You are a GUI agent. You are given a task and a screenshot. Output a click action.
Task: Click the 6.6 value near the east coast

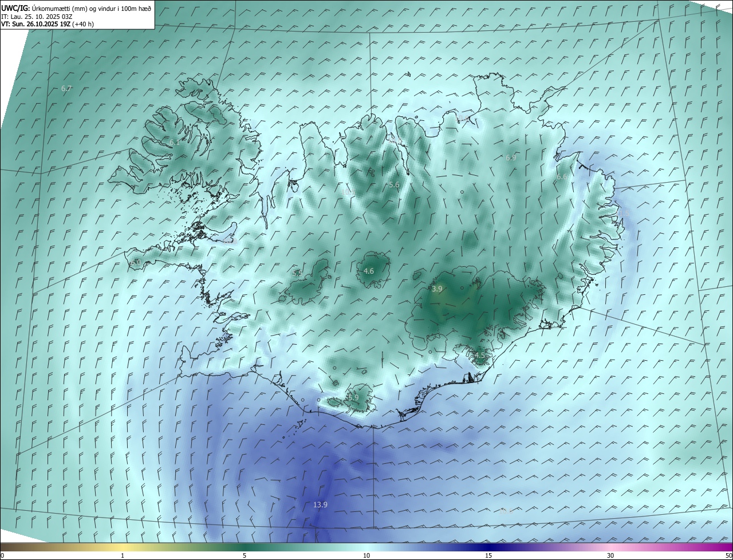[561, 177]
